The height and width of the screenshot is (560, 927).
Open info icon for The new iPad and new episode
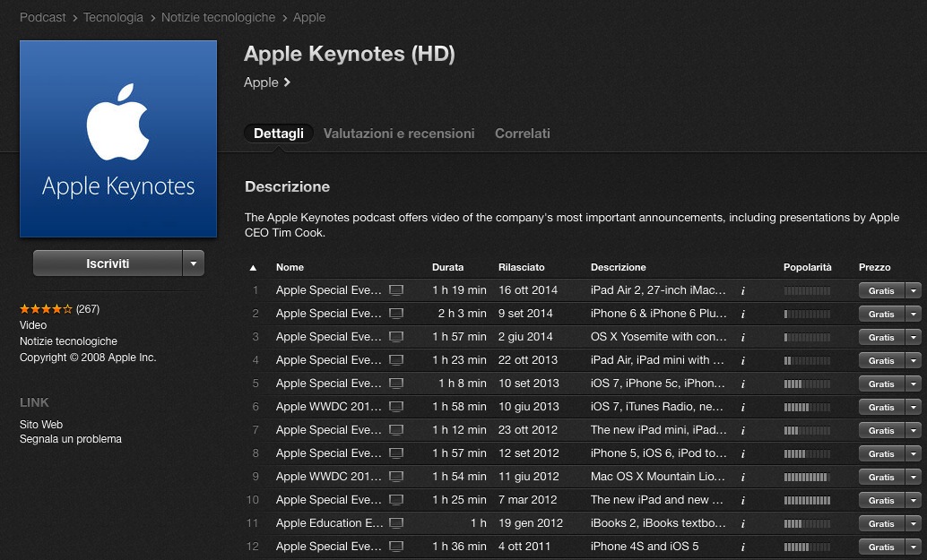(x=743, y=500)
